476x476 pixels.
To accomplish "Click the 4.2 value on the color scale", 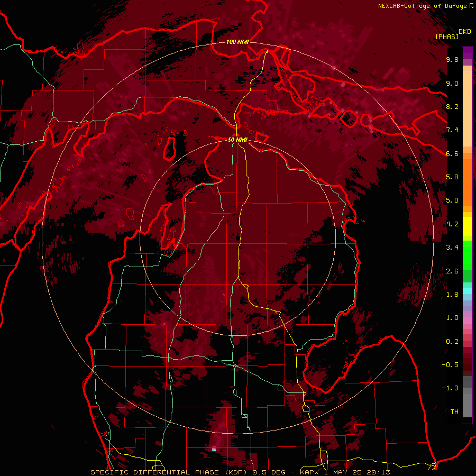I will 452,224.
